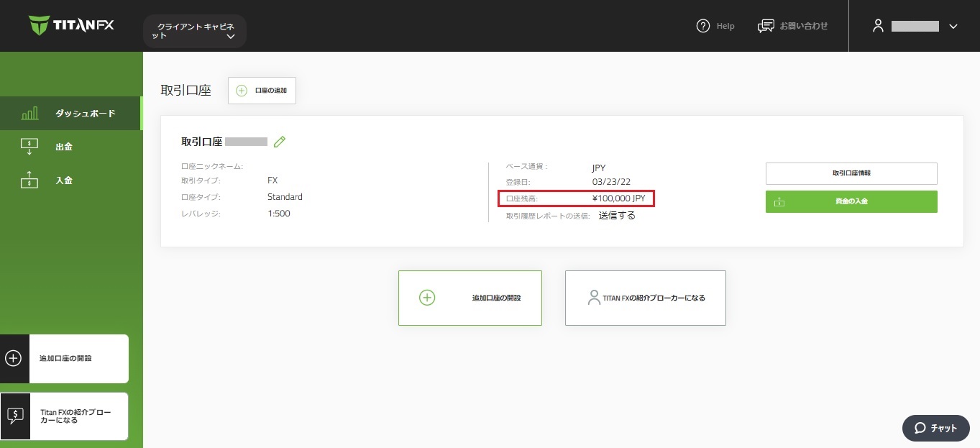The height and width of the screenshot is (448, 980).
Task: Click the 口座タイプ label
Action: pos(201,197)
